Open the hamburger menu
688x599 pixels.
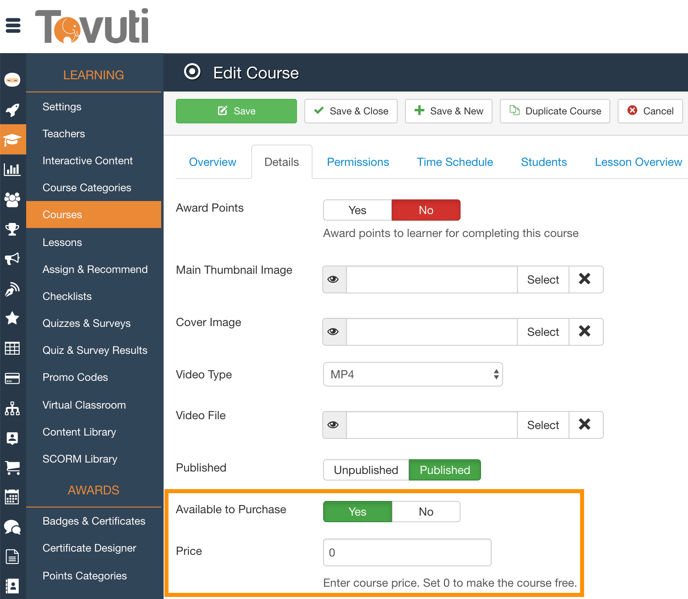click(13, 26)
